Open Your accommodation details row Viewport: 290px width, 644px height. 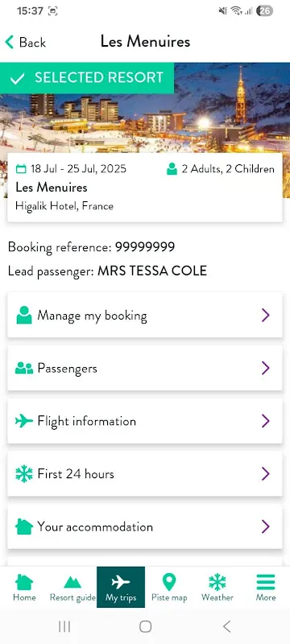tap(145, 526)
